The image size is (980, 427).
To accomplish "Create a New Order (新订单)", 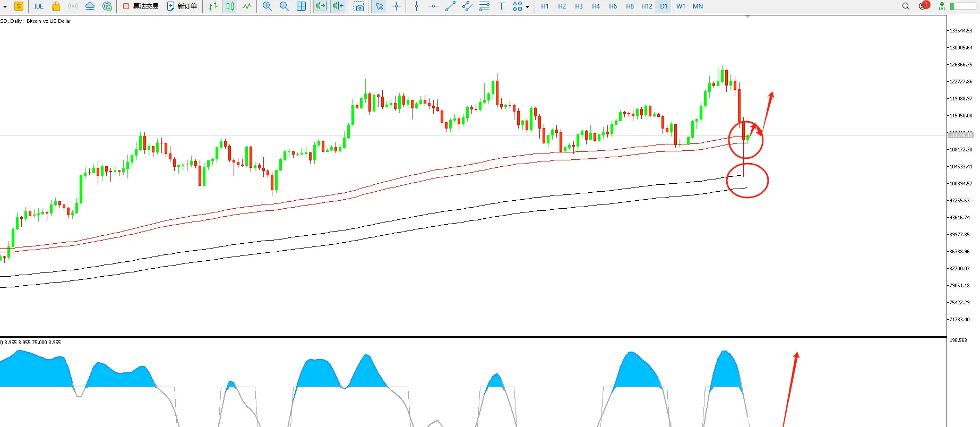I will pyautogui.click(x=182, y=6).
